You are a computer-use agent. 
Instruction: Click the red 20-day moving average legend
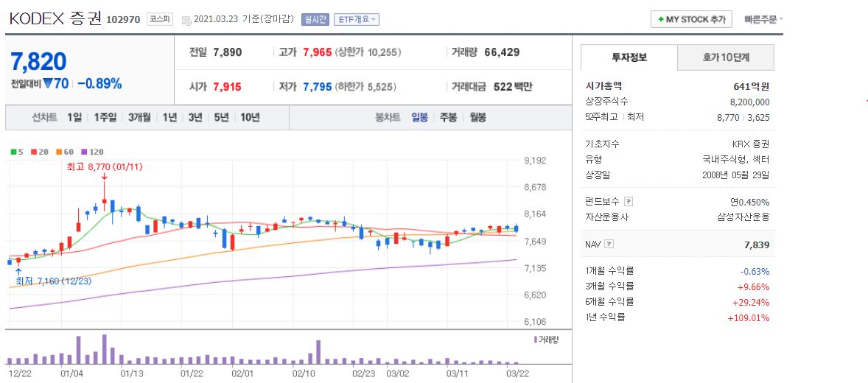pyautogui.click(x=39, y=152)
